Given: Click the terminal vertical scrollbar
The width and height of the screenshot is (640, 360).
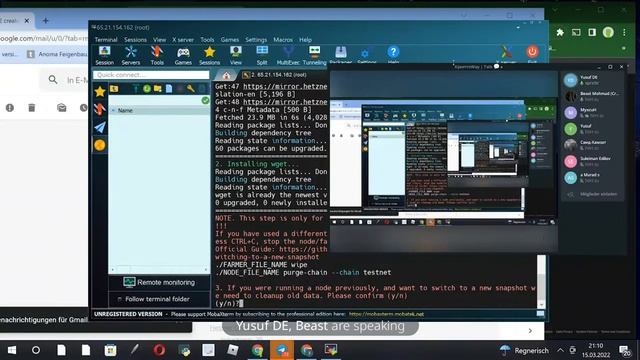Looking at the screenshot, I should click(541, 281).
